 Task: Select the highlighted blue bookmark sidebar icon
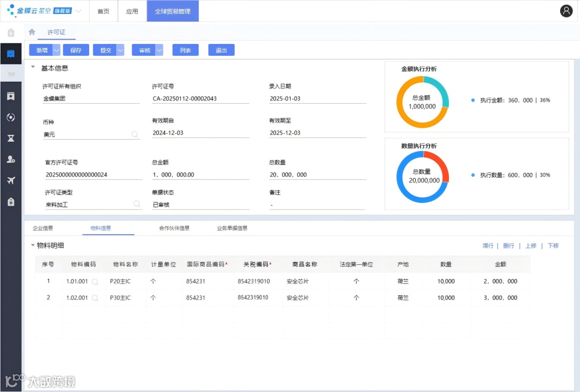(11, 54)
